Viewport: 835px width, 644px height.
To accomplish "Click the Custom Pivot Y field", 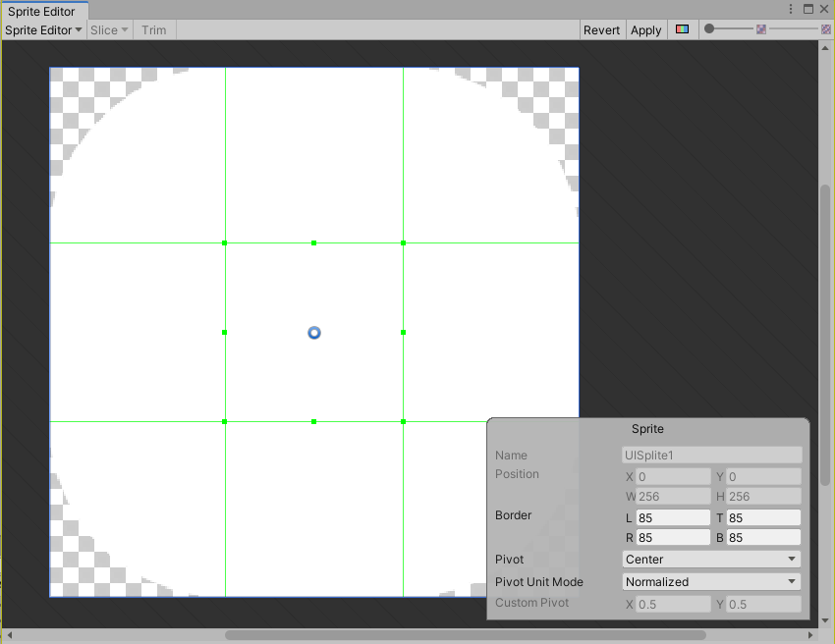I will click(763, 605).
